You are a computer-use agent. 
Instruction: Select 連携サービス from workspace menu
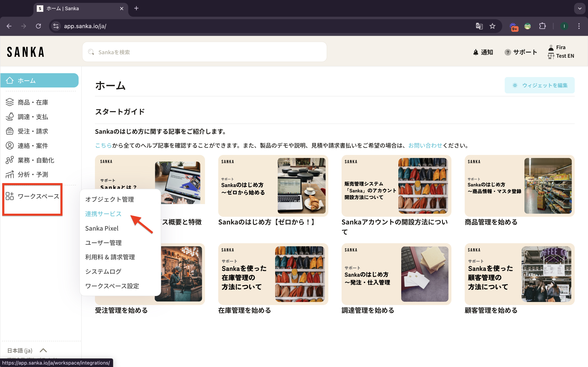coord(103,214)
